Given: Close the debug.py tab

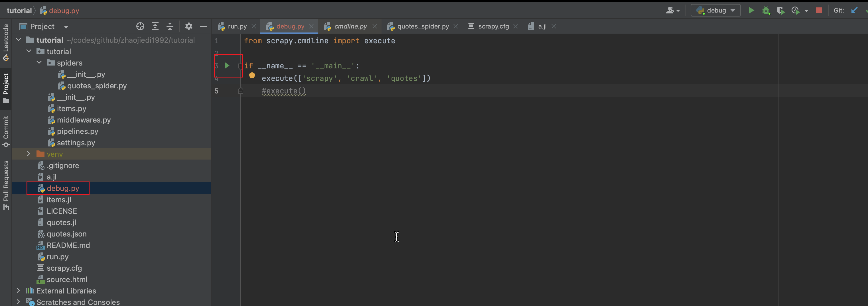Looking at the screenshot, I should click(311, 26).
